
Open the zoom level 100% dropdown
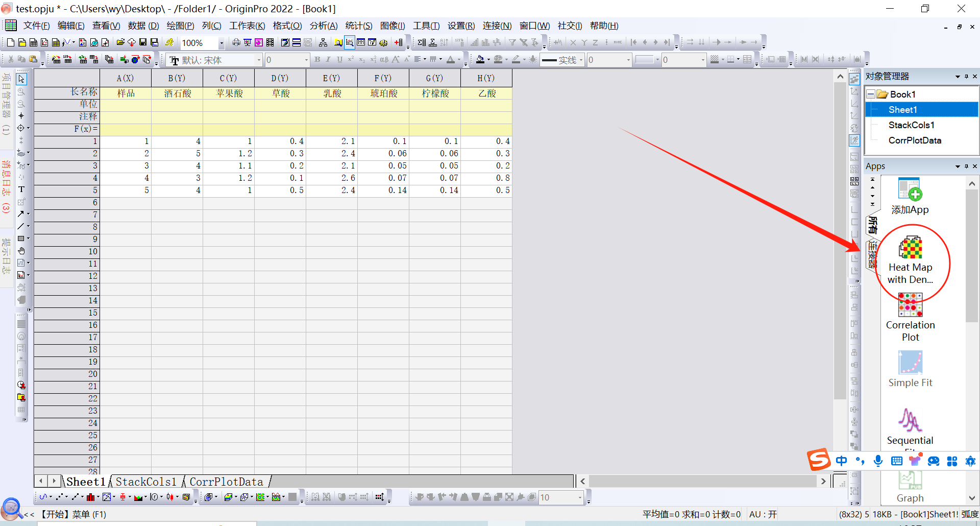[x=221, y=43]
